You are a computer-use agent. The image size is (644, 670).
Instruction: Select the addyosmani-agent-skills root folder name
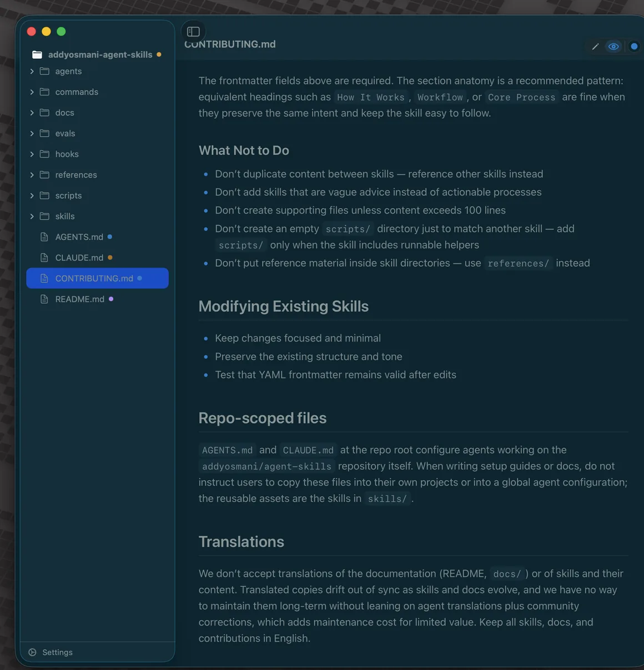tap(100, 54)
